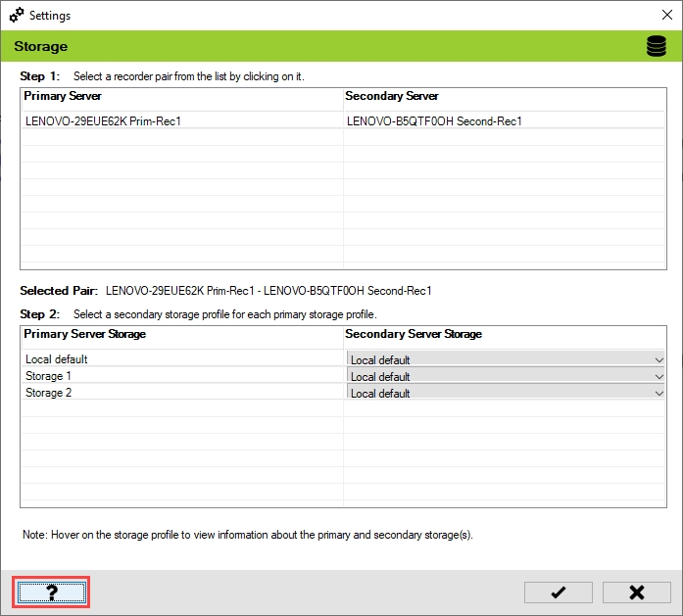This screenshot has height=616, width=683.
Task: Select the Local default primary storage profile
Action: coord(57,359)
